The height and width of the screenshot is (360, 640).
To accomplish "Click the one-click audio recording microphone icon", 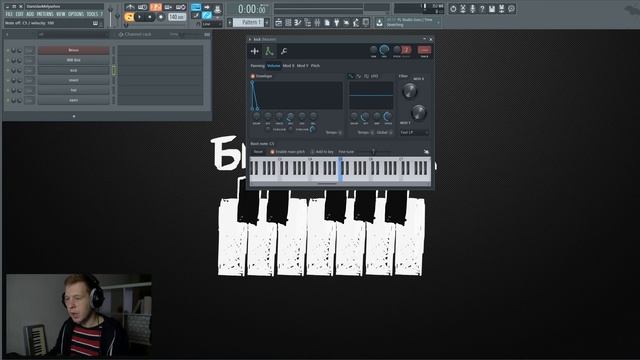I will click(473, 9).
